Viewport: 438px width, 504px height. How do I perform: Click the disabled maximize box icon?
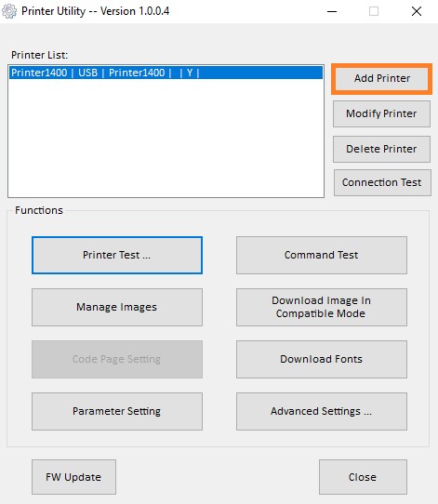pyautogui.click(x=374, y=11)
